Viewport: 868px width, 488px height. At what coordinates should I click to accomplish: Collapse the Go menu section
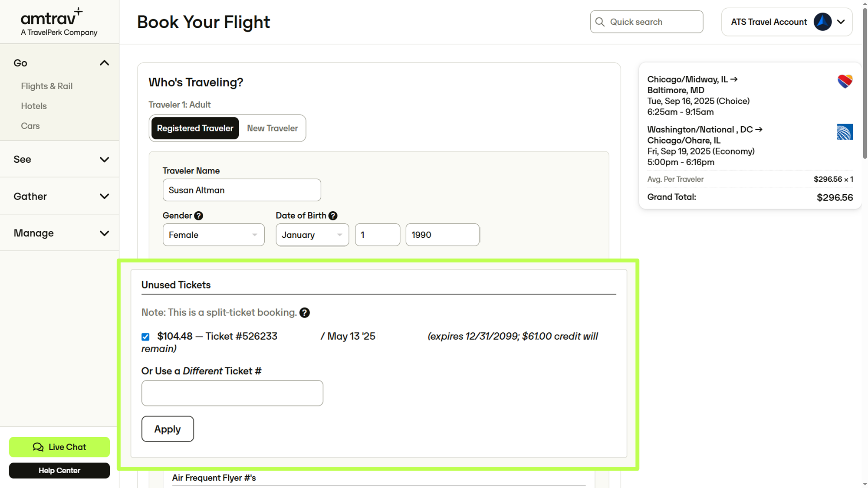104,63
